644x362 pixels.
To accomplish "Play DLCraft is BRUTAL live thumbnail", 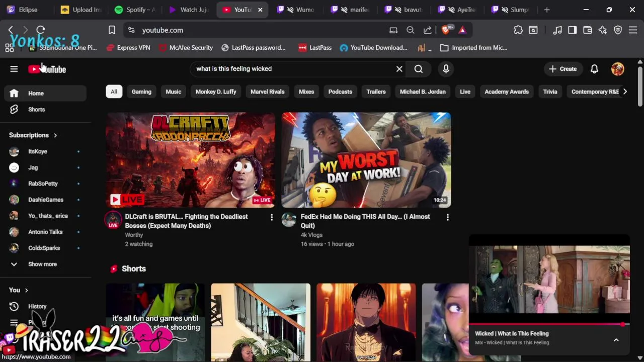I will (190, 160).
